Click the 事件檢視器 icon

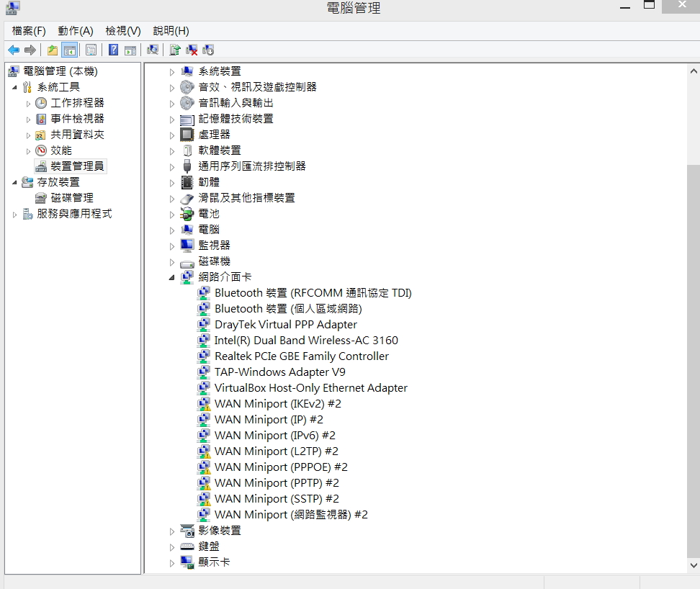(41, 119)
